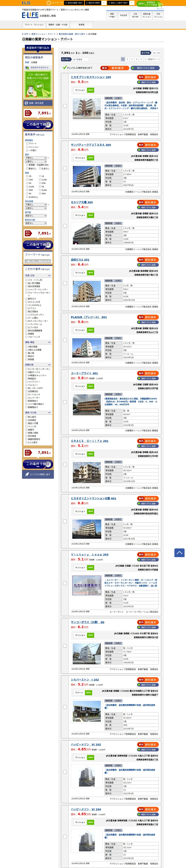Click the 路線・駅を変更 swap icon button
186x868 pixels.
pos(38,103)
